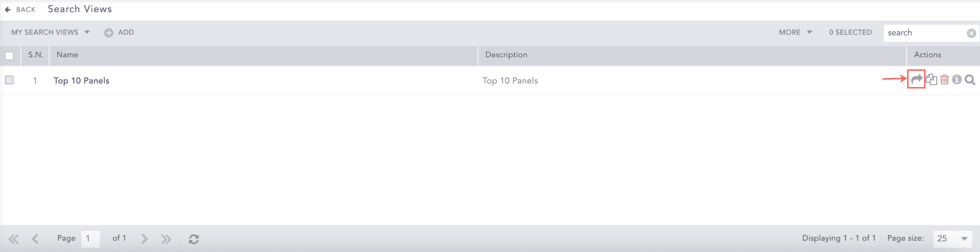This screenshot has height=252, width=980.
Task: Clone the Top 10 Panels search view
Action: [x=931, y=80]
